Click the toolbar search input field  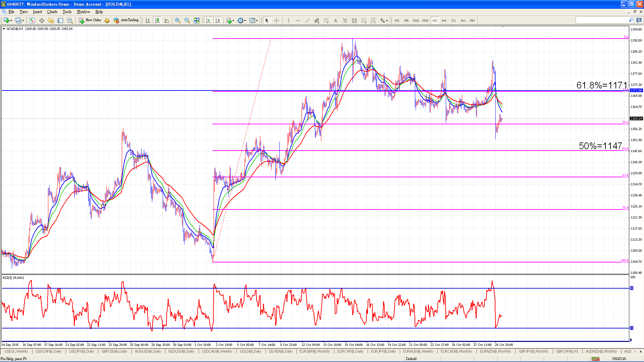pyautogui.click(x=602, y=20)
